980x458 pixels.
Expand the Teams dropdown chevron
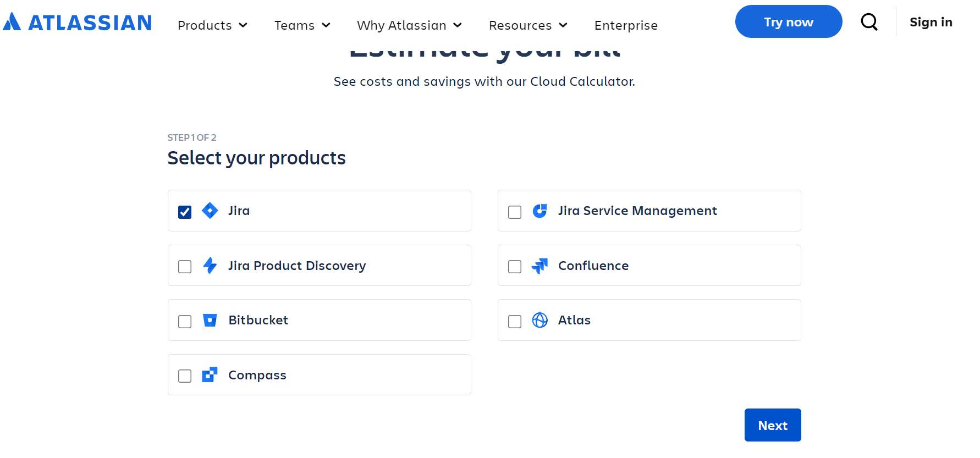[x=326, y=25]
